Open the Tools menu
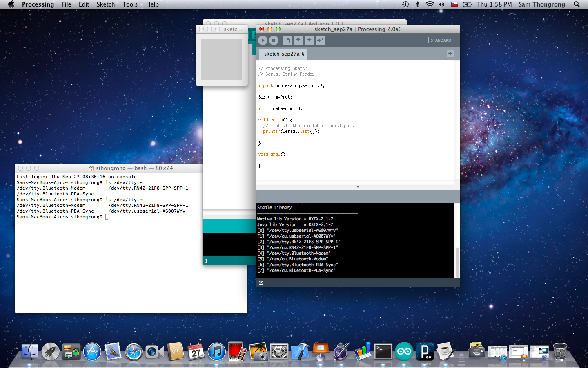Image resolution: width=588 pixels, height=368 pixels. pyautogui.click(x=130, y=4)
